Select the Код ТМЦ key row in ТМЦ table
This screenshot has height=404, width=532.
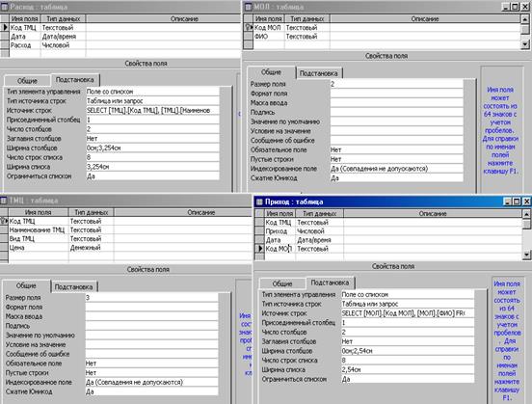pos(4,221)
